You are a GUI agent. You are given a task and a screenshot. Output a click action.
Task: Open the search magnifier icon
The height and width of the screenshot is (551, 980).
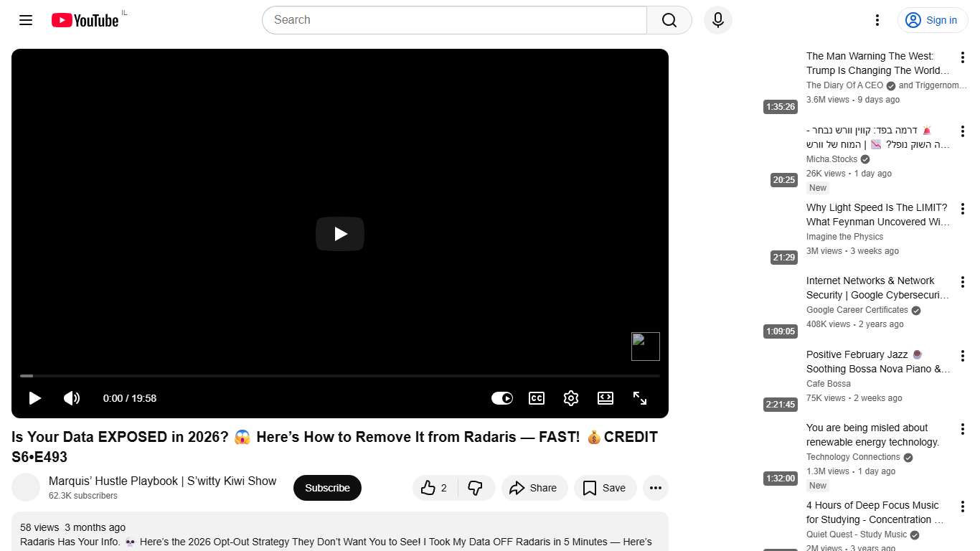(668, 20)
